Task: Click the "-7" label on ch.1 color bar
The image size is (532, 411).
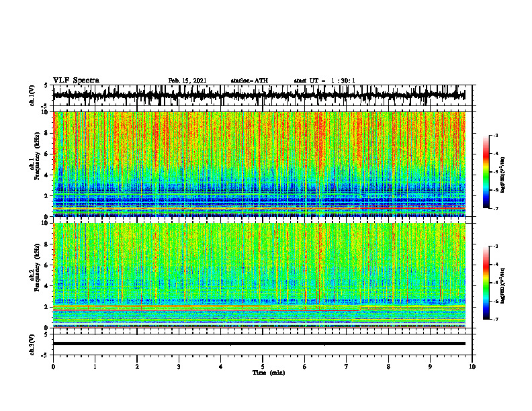Action: (495, 208)
